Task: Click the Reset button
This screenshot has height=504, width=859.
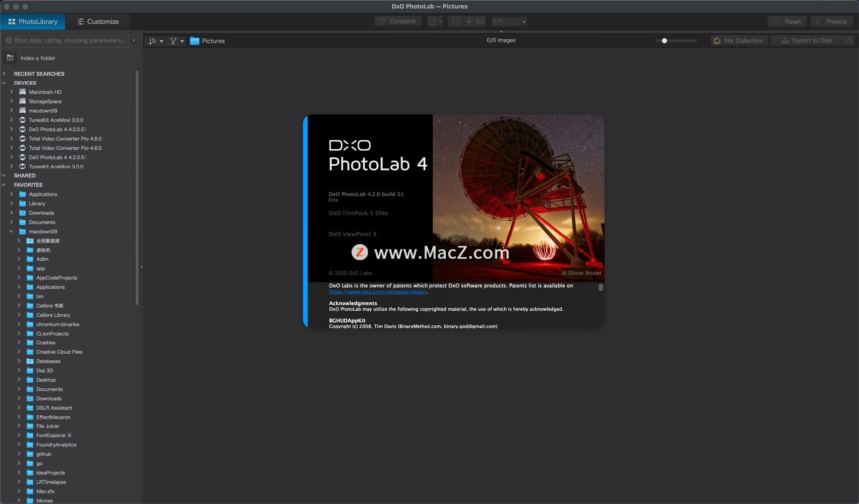Action: pos(787,21)
